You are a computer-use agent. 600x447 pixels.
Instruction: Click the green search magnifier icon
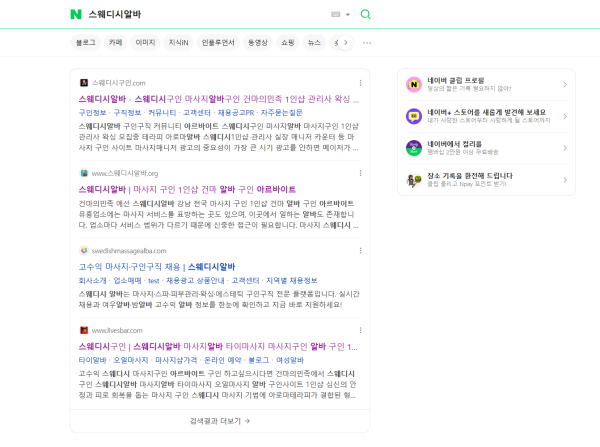[x=365, y=14]
